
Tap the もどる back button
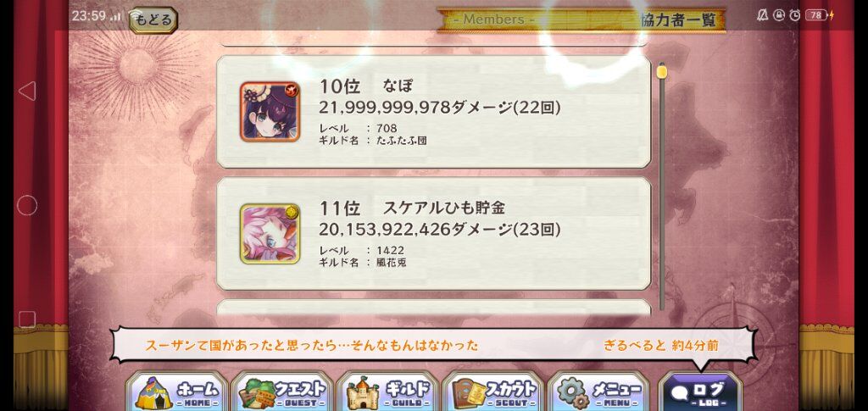[x=153, y=20]
